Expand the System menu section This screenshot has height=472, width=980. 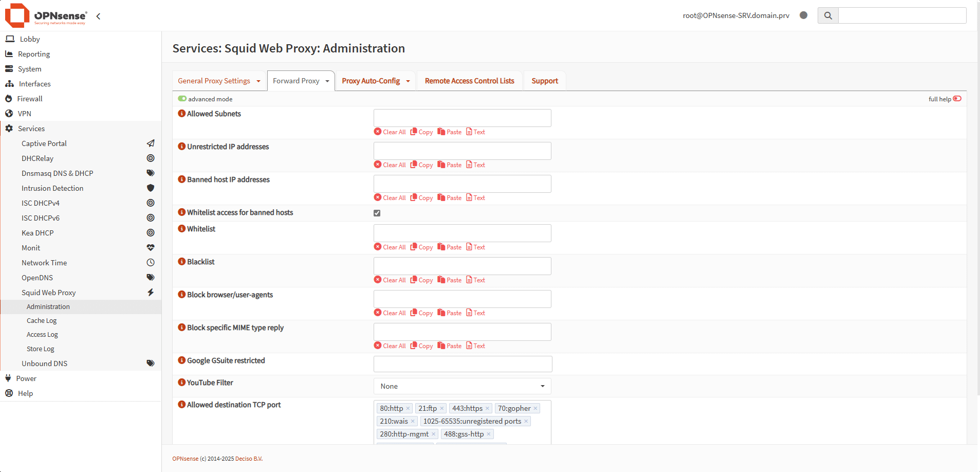[x=81, y=69]
